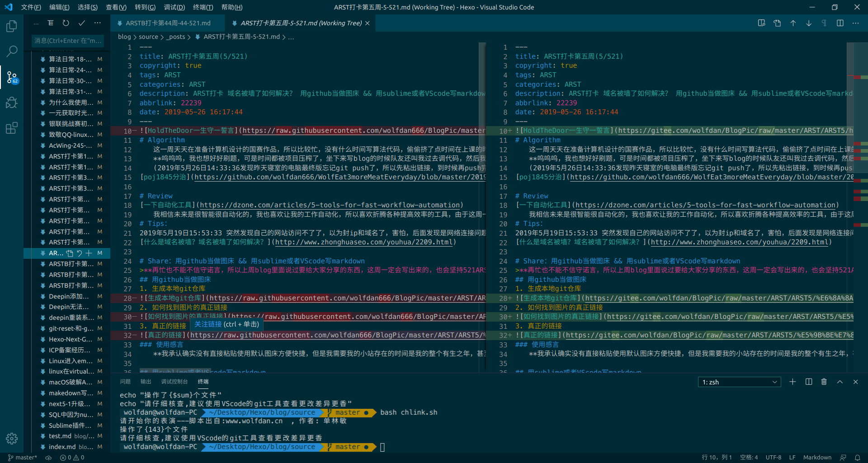Open errors and warnings count in status bar
The height and width of the screenshot is (463, 868).
pos(72,458)
